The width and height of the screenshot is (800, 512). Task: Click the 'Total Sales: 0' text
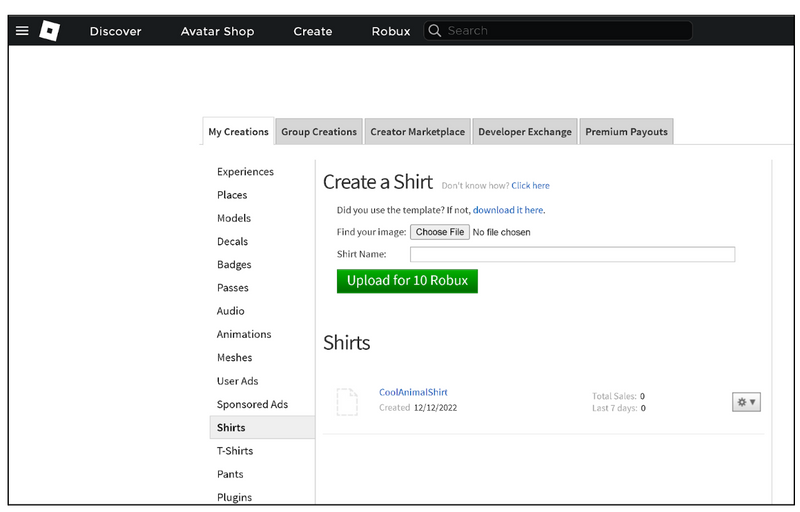(618, 396)
